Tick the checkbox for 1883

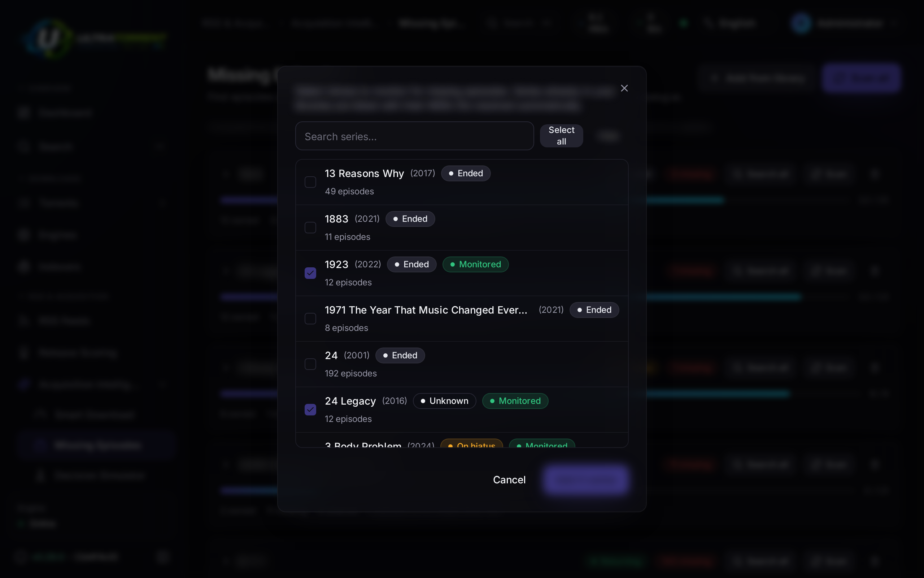tap(310, 228)
